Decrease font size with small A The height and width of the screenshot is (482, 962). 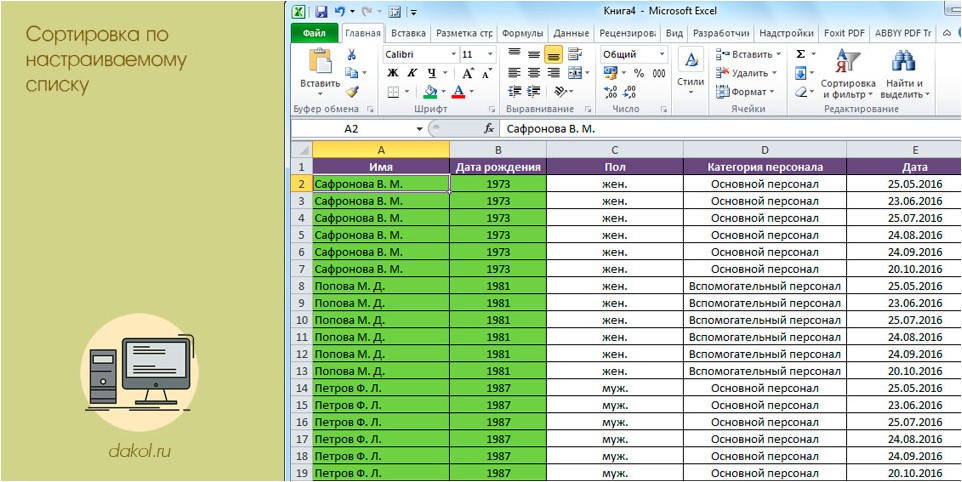[487, 74]
